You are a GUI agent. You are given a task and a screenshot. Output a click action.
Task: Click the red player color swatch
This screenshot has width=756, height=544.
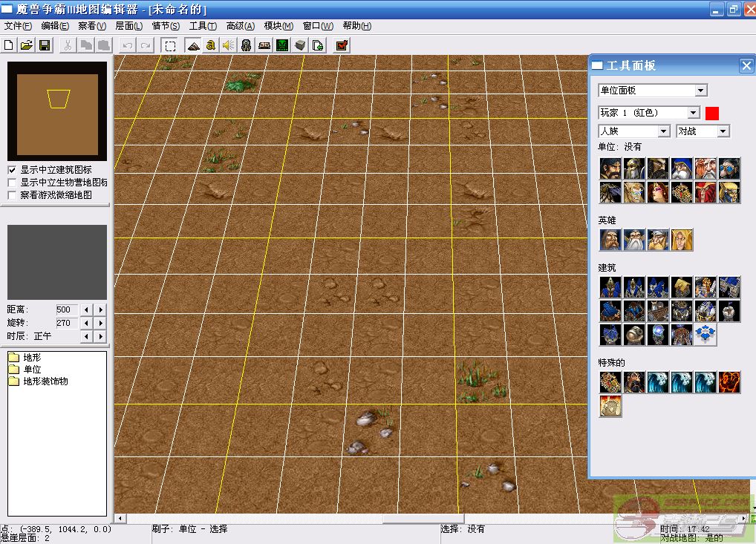point(712,114)
